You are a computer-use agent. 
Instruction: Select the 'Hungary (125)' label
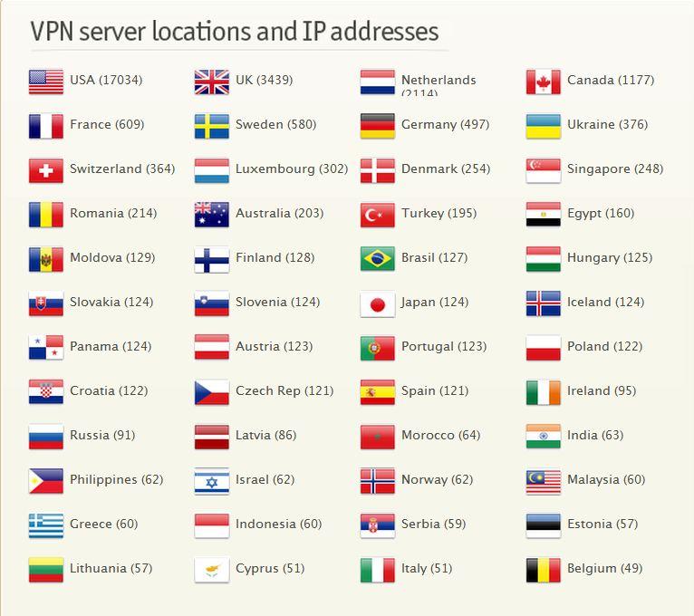(610, 257)
